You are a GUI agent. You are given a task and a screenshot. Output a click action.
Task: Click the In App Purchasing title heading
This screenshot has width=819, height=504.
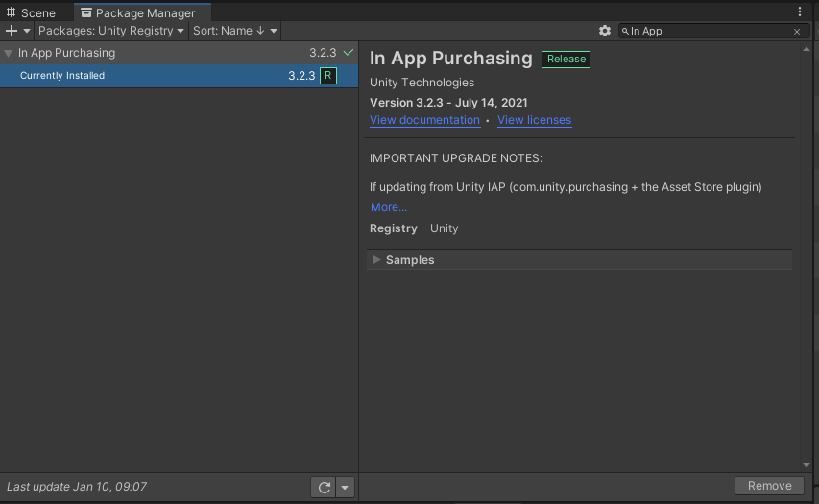coord(450,58)
